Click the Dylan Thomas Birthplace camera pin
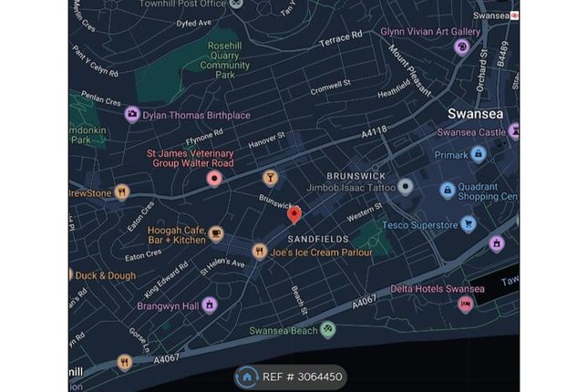The width and height of the screenshot is (588, 392). pos(132,114)
